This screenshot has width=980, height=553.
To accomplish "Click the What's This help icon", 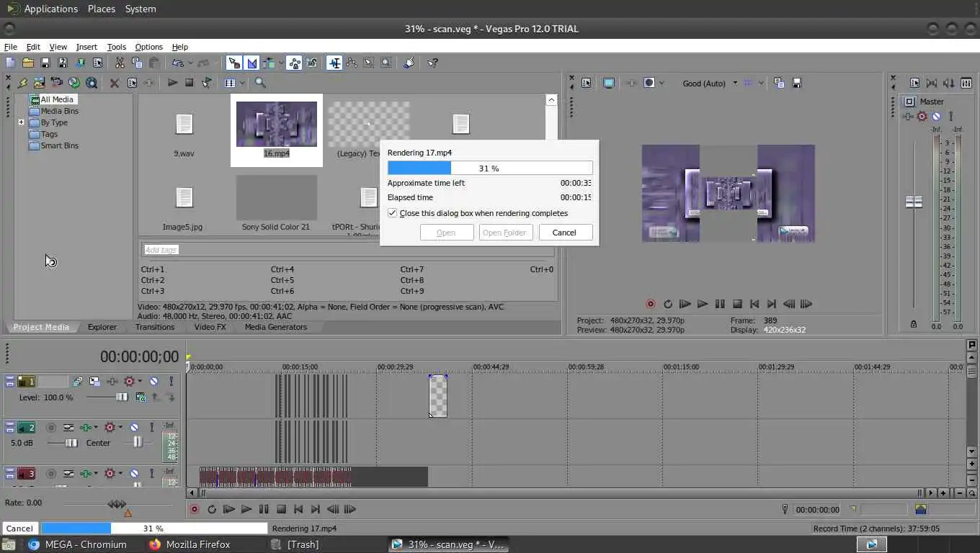I will (432, 63).
